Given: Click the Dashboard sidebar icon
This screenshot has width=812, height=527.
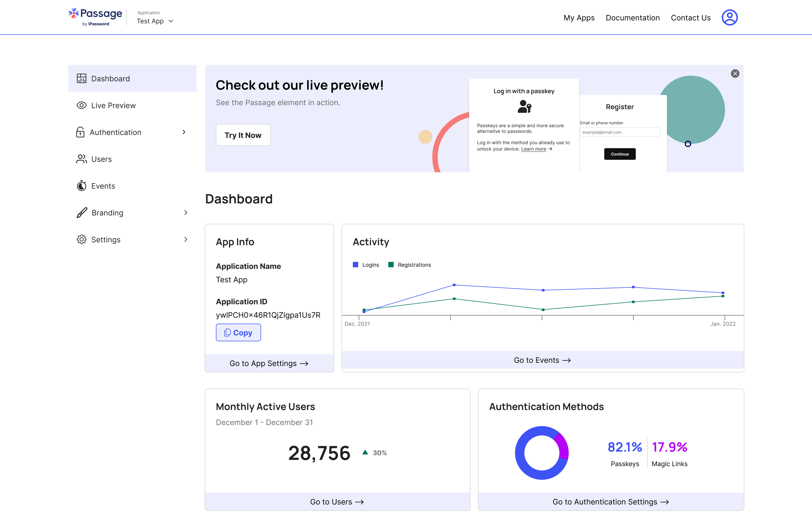Looking at the screenshot, I should [x=81, y=78].
